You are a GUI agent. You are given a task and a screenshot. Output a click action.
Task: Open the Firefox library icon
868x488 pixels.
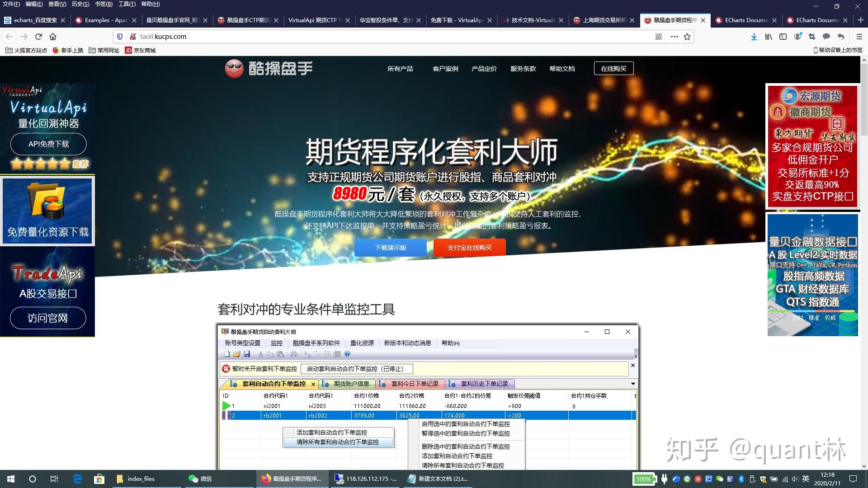(x=769, y=37)
